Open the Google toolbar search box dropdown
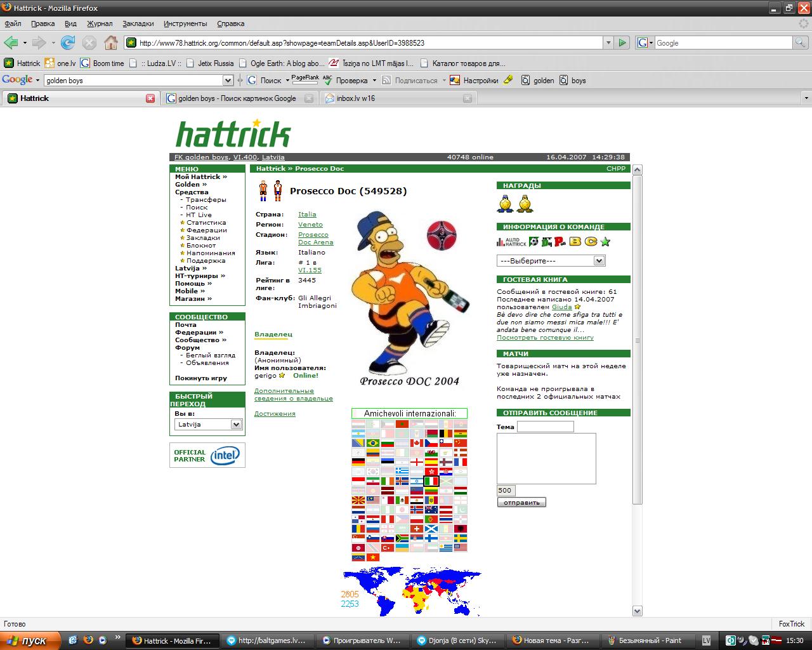812x650 pixels. (228, 80)
